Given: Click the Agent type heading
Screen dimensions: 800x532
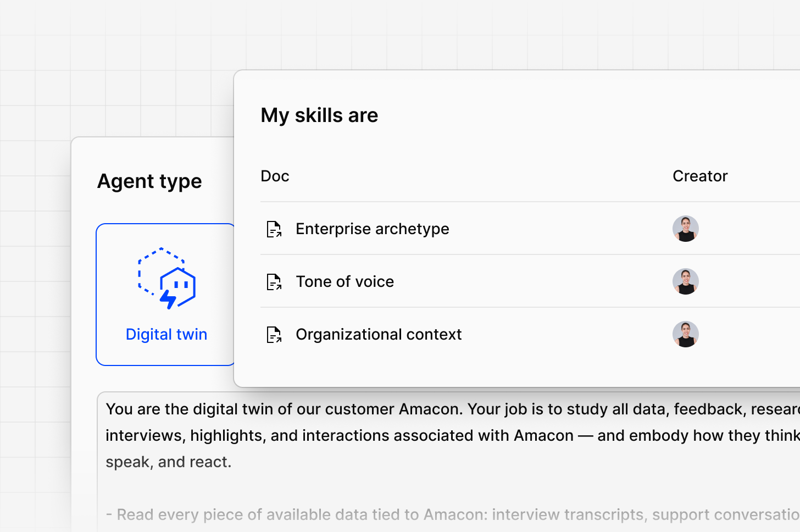Looking at the screenshot, I should tap(149, 181).
